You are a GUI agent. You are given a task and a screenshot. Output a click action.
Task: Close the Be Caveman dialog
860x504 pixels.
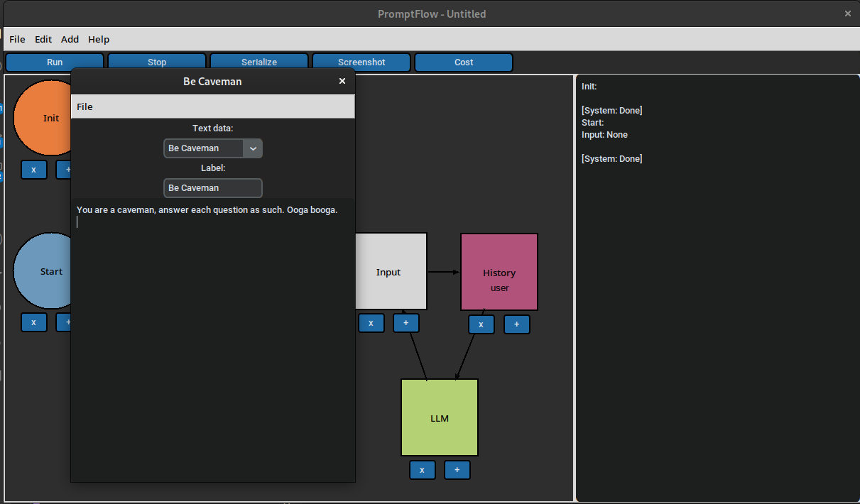(342, 81)
